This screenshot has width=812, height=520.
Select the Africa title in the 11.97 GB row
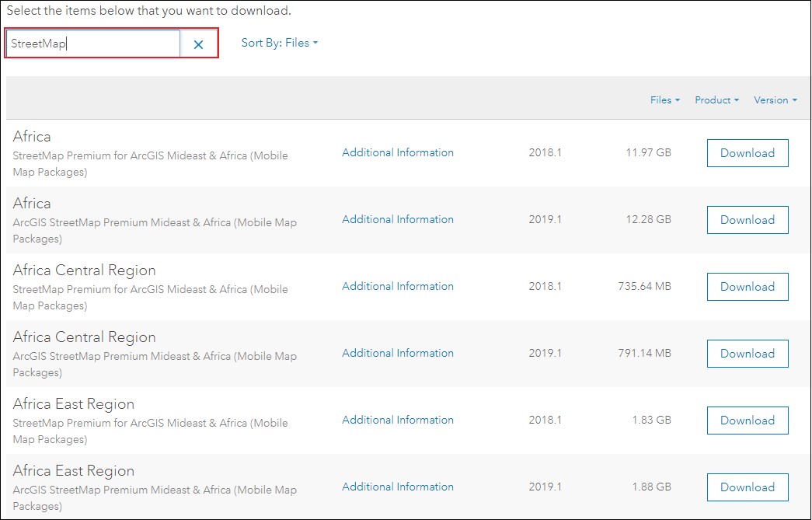point(32,136)
